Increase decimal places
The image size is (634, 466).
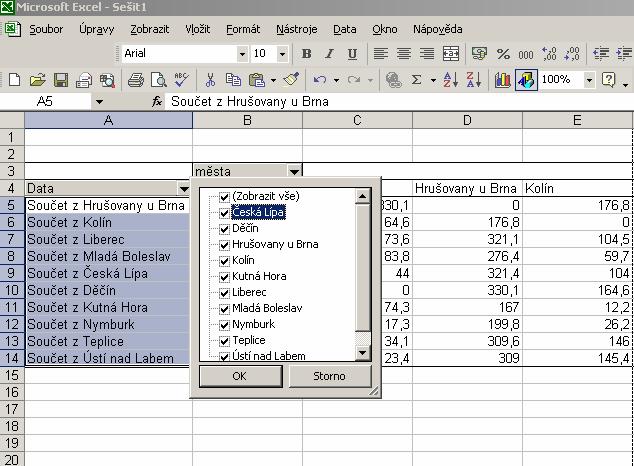[549, 54]
